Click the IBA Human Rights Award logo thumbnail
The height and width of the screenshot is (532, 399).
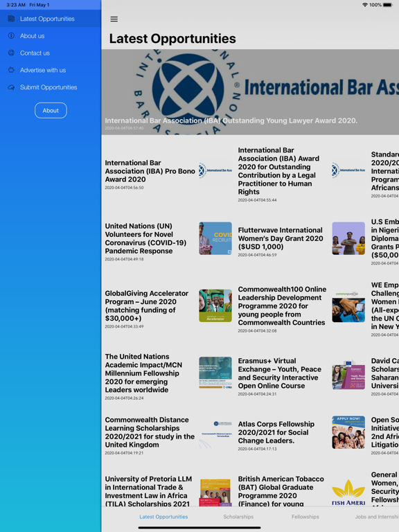coord(348,170)
